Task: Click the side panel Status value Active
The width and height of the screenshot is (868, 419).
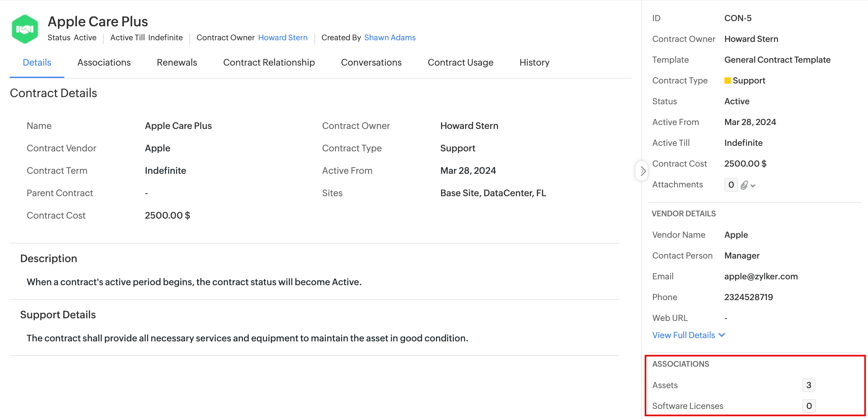Action: tap(737, 101)
